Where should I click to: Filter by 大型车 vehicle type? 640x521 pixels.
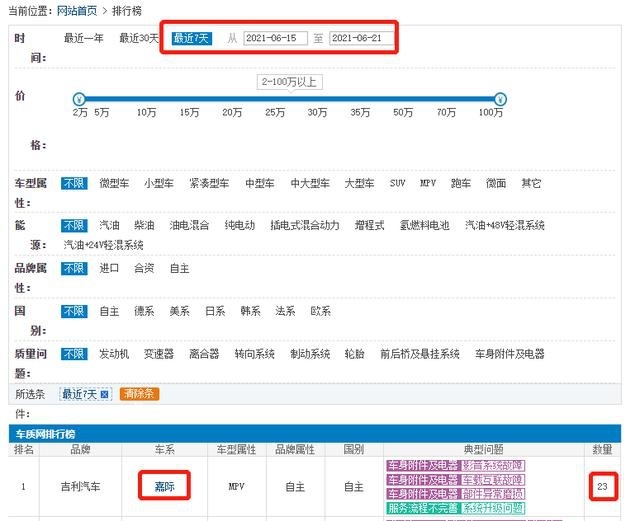click(359, 183)
